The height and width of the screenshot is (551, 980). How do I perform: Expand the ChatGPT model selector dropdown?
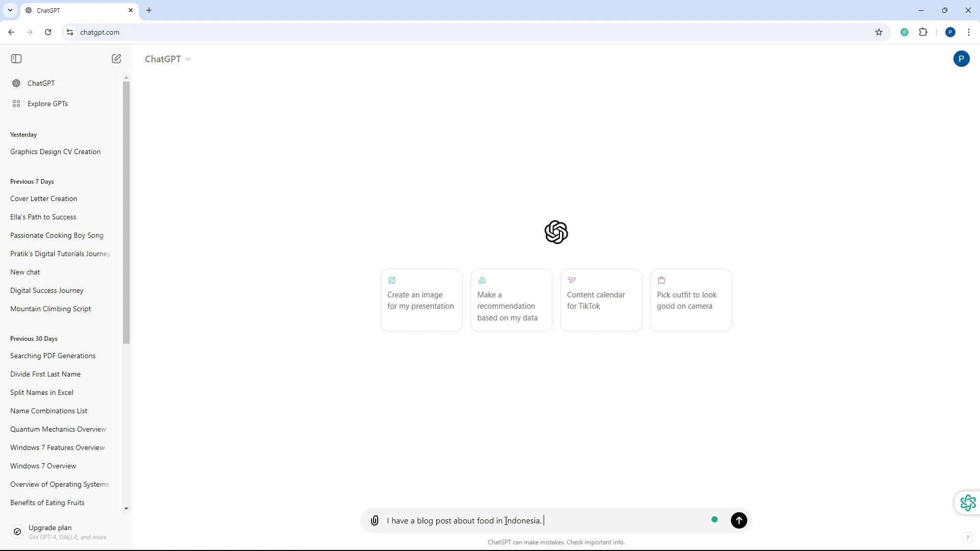click(167, 59)
